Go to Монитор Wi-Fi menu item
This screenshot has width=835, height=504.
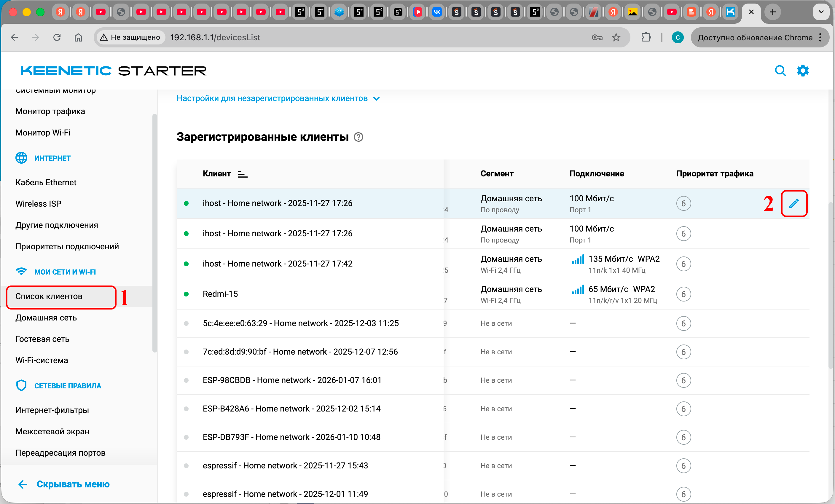[x=43, y=133]
